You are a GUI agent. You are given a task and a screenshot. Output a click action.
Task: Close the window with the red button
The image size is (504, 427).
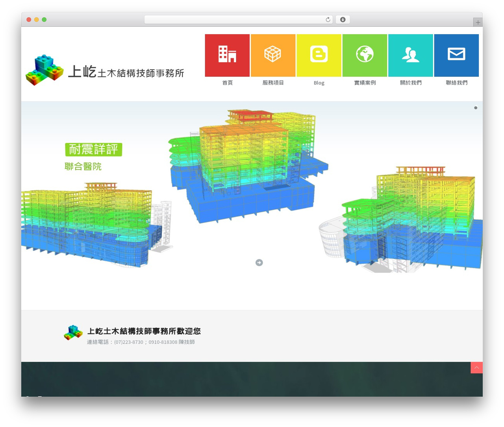tap(29, 20)
